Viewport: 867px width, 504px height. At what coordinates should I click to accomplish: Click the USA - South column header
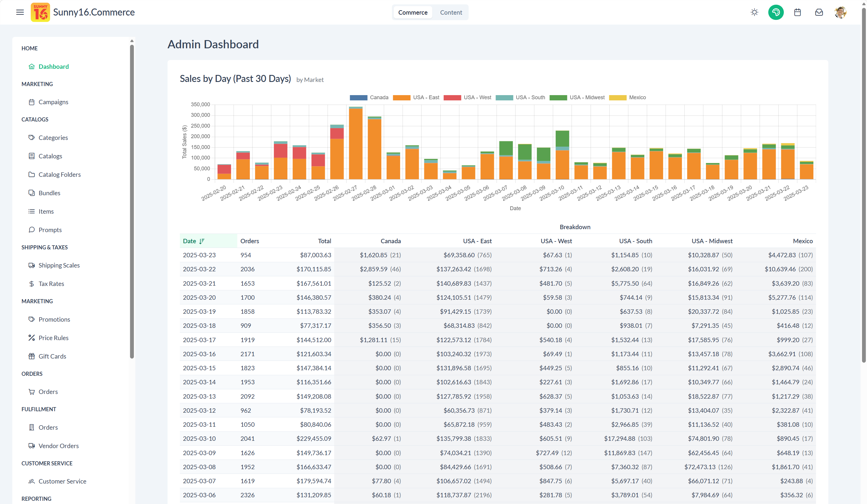tap(635, 241)
